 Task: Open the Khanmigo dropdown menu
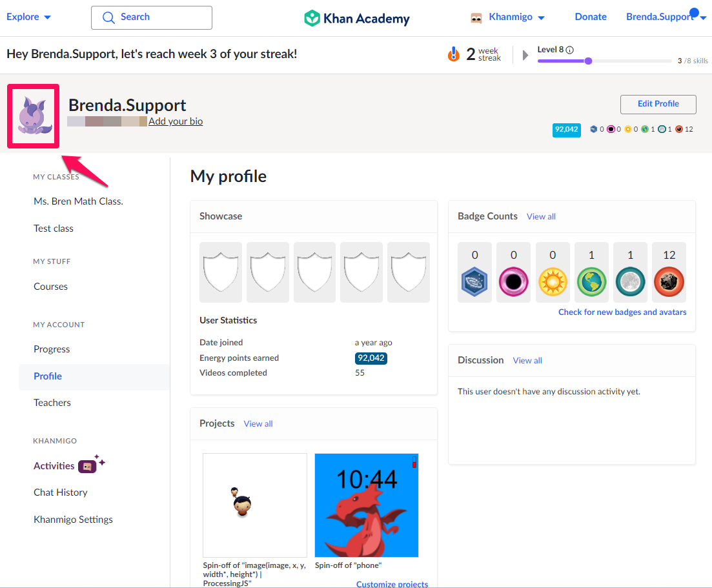517,17
